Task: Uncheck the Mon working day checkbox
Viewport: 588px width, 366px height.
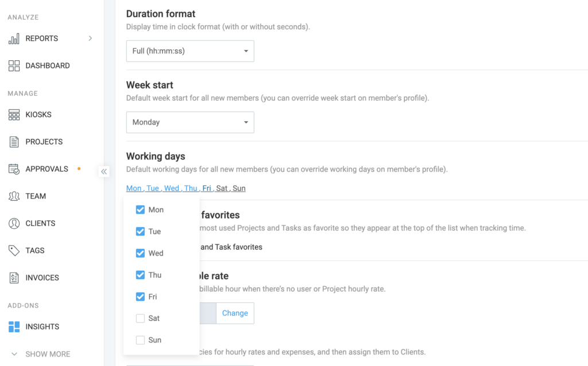Action: pyautogui.click(x=140, y=210)
